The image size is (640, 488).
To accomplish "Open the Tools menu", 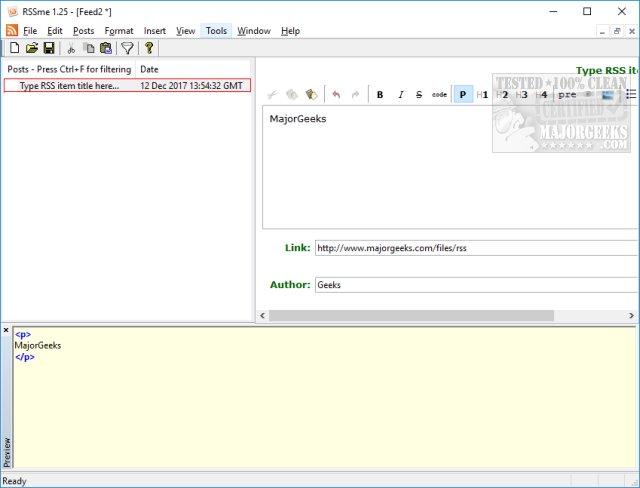I will pyautogui.click(x=216, y=31).
